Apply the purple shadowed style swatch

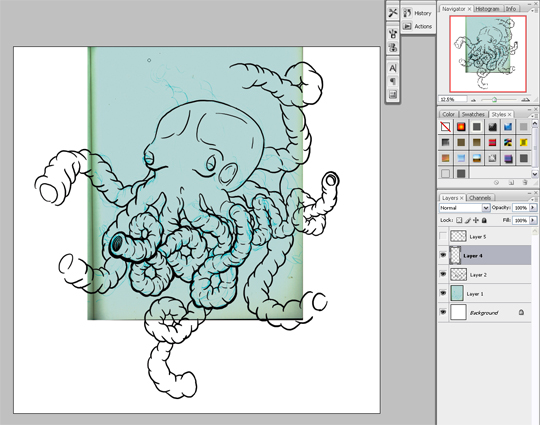pos(508,158)
